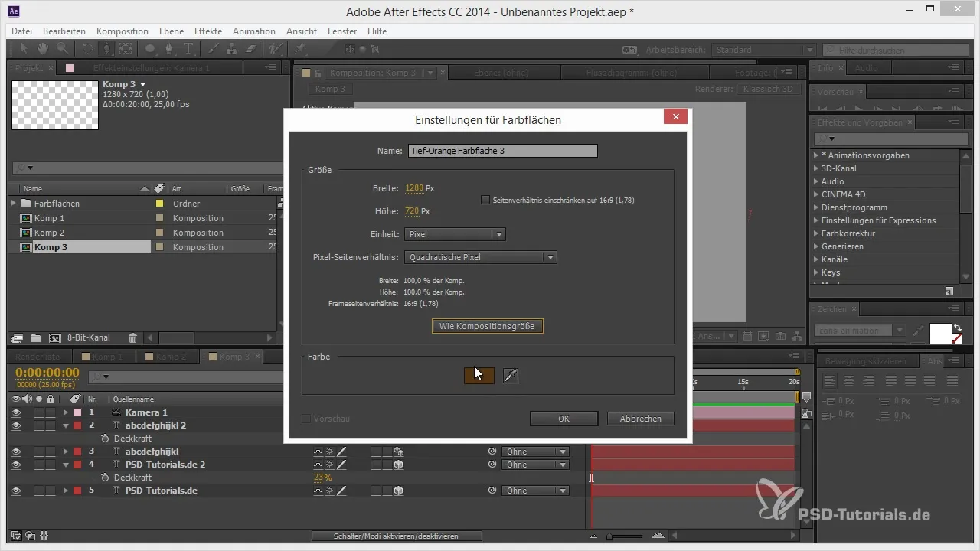Select the Pen tool in toolbar
Image resolution: width=980 pixels, height=551 pixels.
click(170, 49)
